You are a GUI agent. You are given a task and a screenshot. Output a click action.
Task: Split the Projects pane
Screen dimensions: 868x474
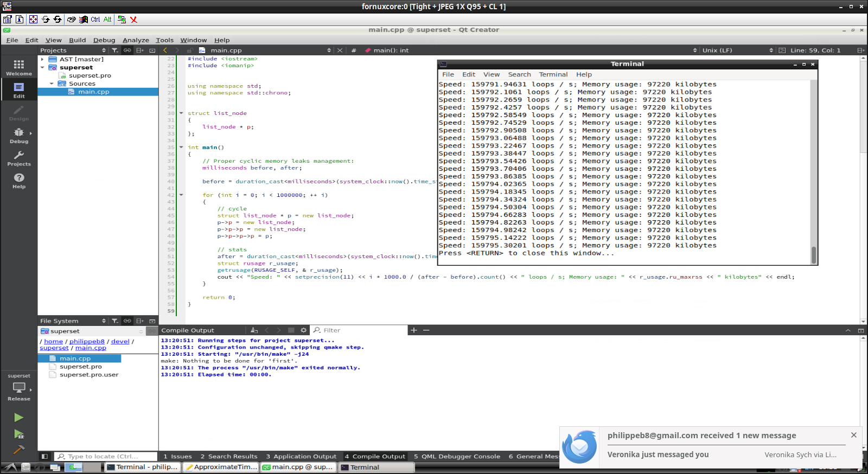pos(140,50)
